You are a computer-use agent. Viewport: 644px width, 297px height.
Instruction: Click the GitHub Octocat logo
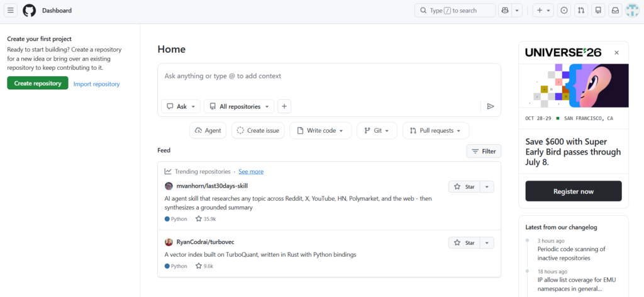point(29,10)
